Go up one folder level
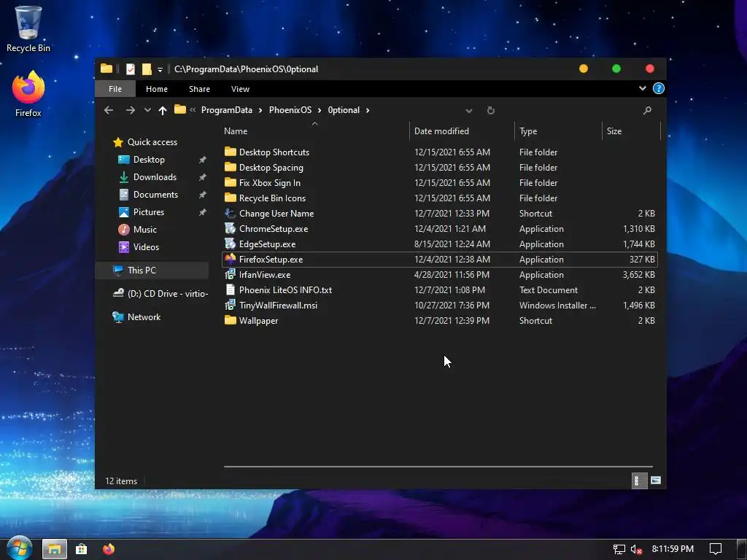 163,111
